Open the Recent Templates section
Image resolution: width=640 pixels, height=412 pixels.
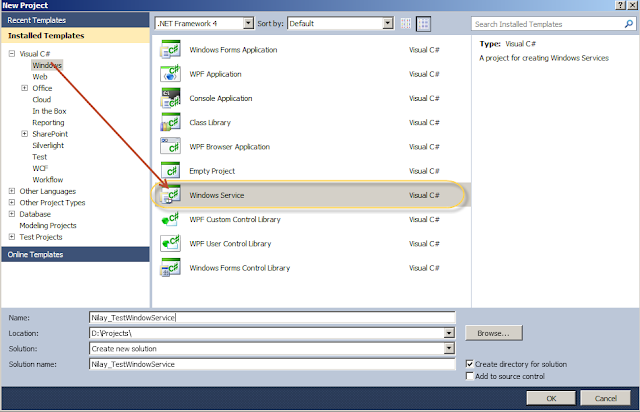click(76, 20)
